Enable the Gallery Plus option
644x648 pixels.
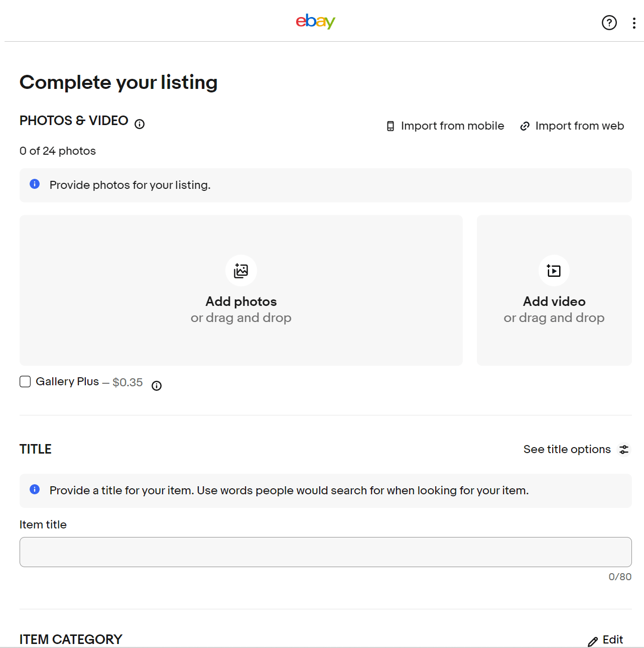click(25, 381)
